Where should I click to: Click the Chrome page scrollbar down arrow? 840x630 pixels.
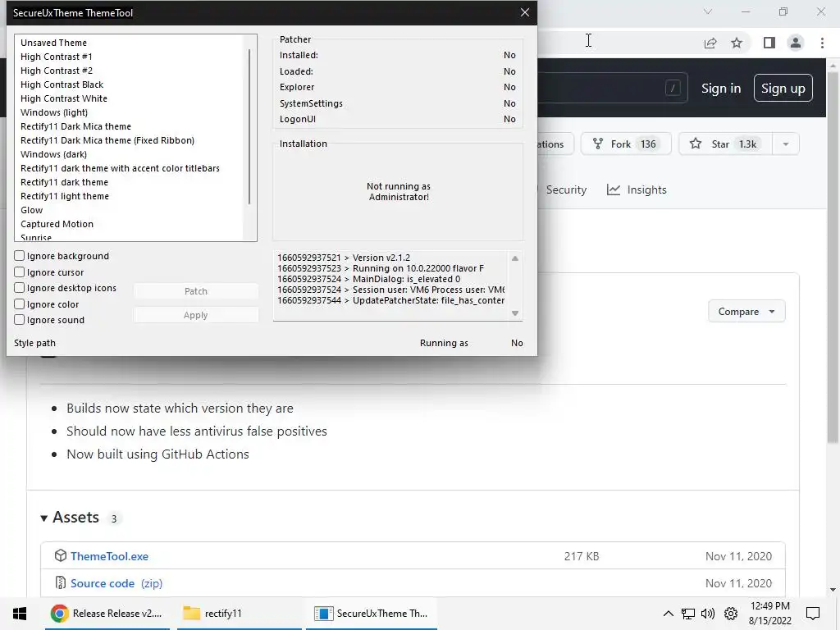point(833,590)
